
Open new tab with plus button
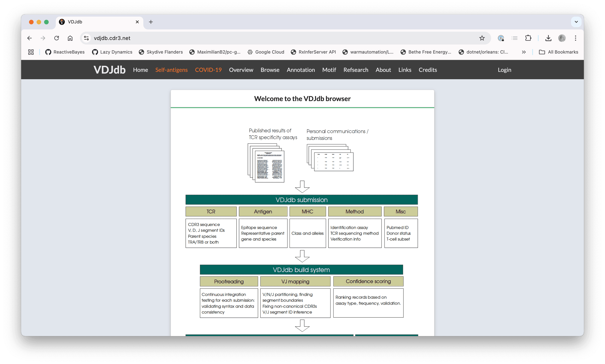click(x=151, y=22)
